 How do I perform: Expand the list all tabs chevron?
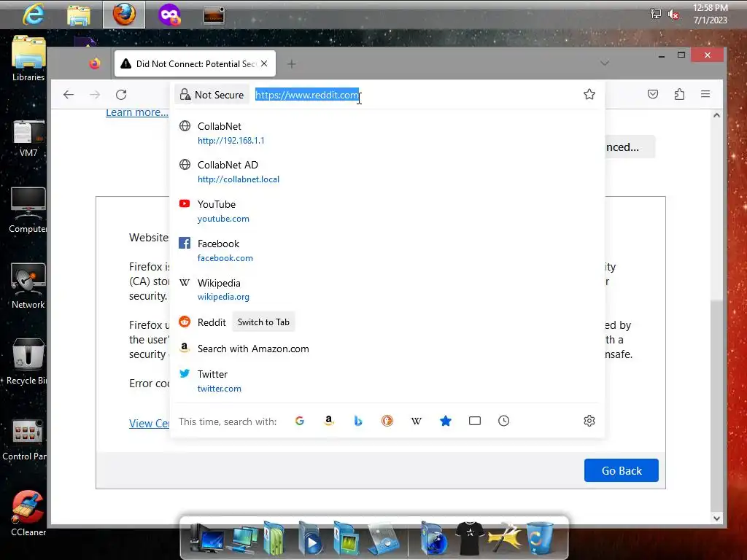[x=605, y=63]
